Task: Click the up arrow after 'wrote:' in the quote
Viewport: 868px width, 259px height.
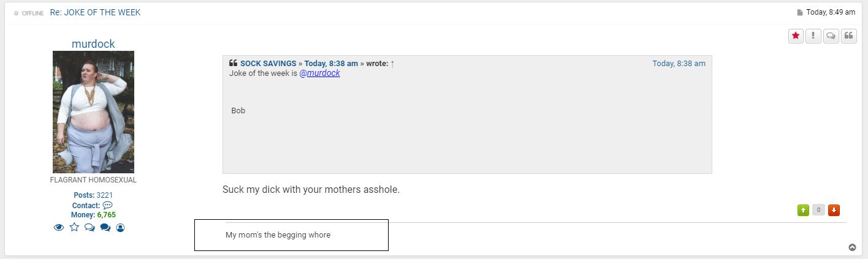Action: click(x=392, y=64)
